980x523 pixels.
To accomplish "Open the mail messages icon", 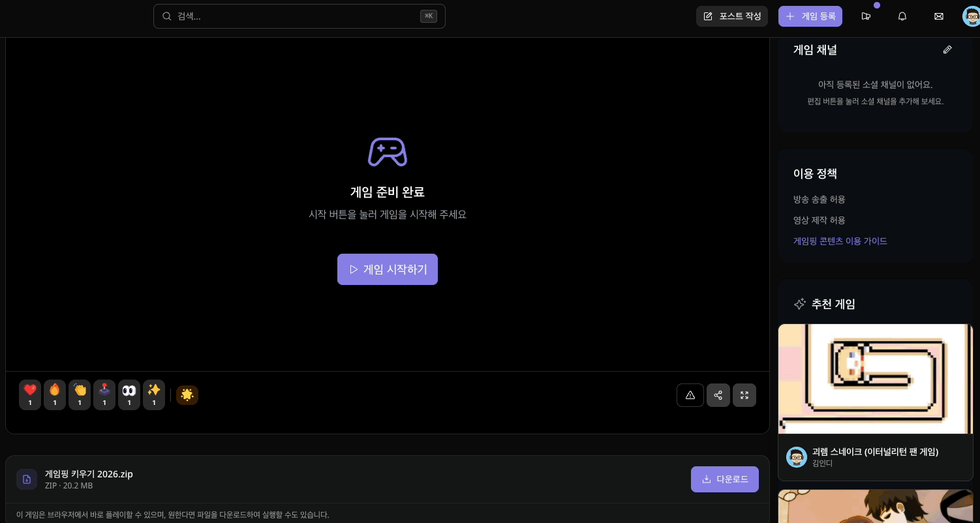I will pos(939,16).
